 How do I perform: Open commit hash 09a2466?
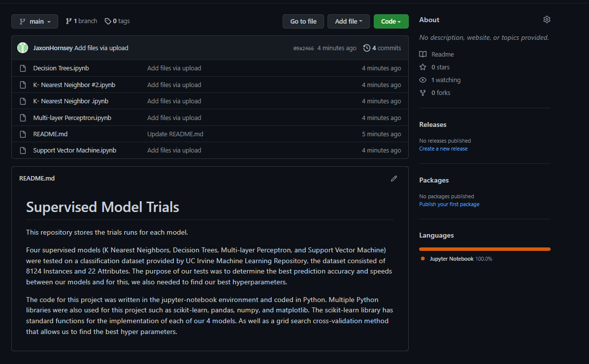click(303, 48)
